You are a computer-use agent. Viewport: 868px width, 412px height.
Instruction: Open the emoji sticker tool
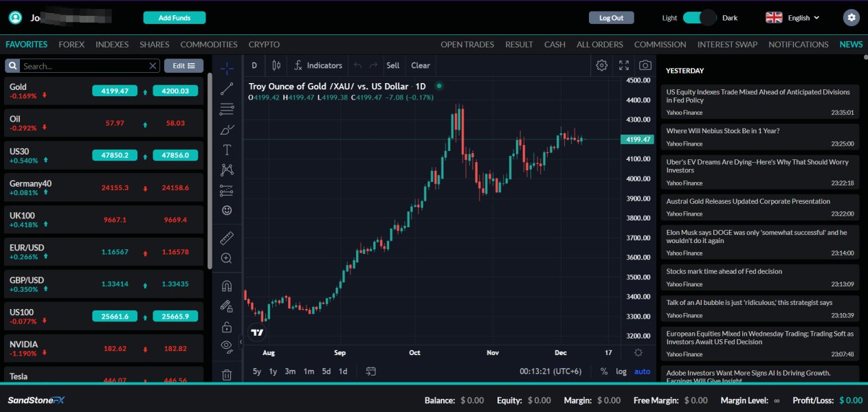[227, 210]
